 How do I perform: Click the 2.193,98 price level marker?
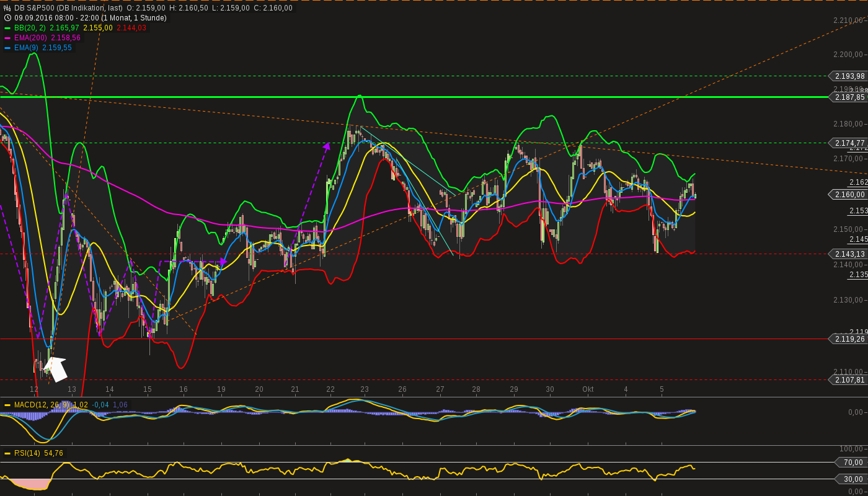pos(848,76)
